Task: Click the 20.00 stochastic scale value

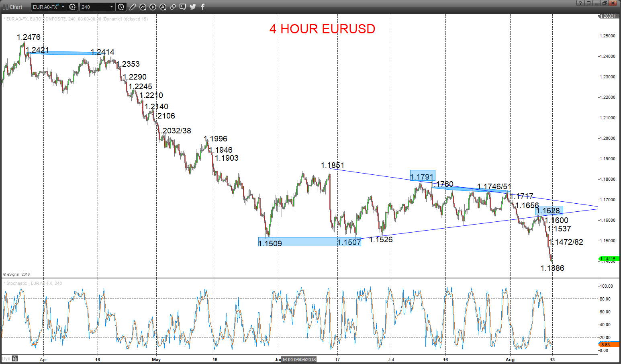Action: 605,337
